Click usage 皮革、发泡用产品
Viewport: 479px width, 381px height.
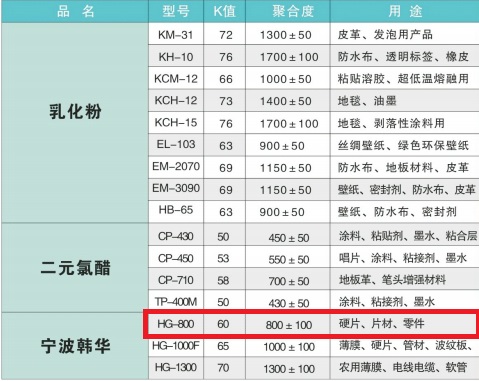[385, 34]
